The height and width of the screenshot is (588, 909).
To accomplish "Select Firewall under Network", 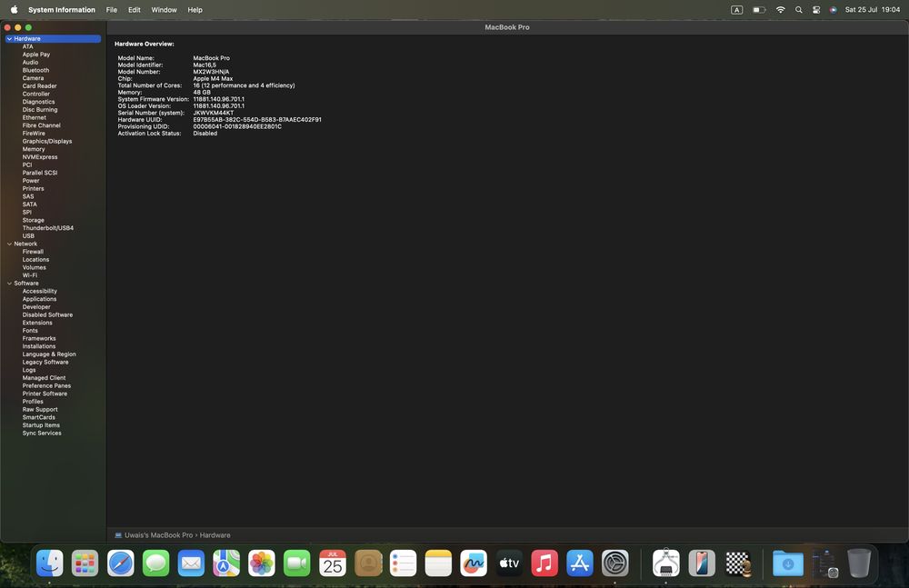I will point(33,252).
